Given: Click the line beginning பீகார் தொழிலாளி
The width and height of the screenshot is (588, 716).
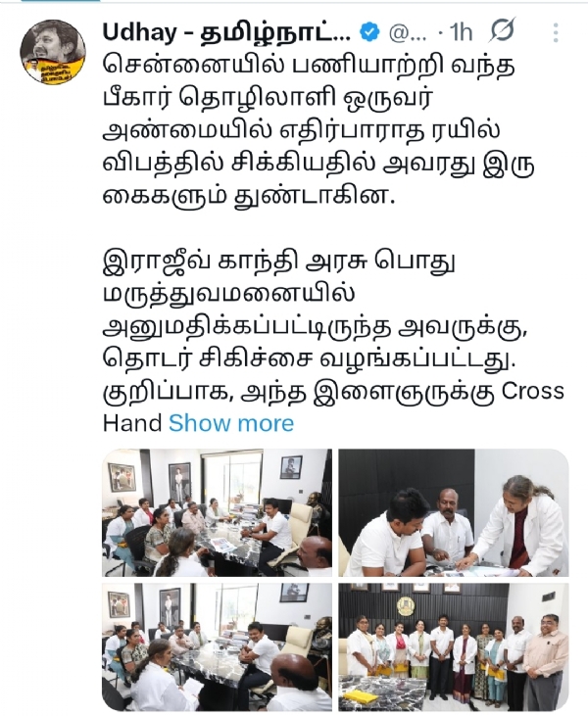Looking at the screenshot, I should click(x=267, y=99).
